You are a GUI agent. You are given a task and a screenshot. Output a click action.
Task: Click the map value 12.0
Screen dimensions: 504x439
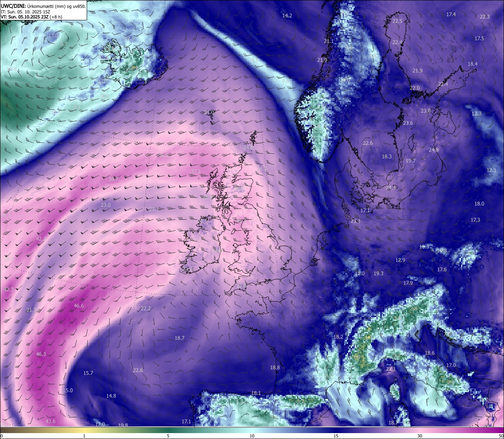coord(100,424)
